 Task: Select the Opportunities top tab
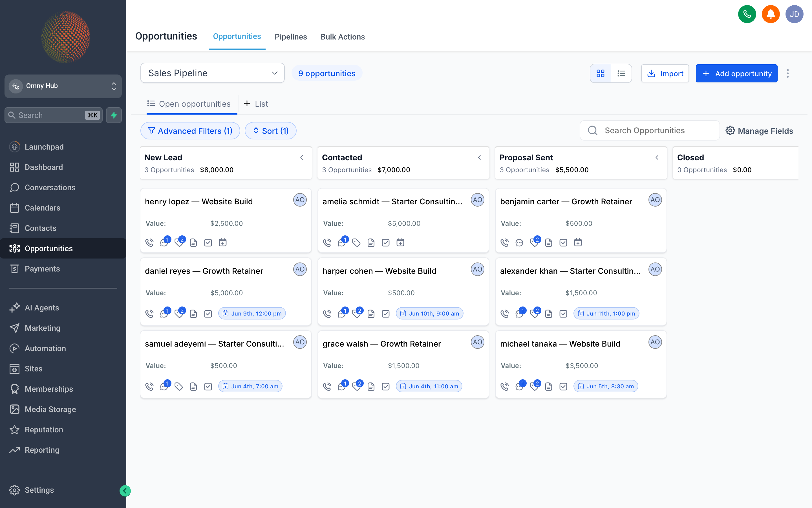[237, 36]
